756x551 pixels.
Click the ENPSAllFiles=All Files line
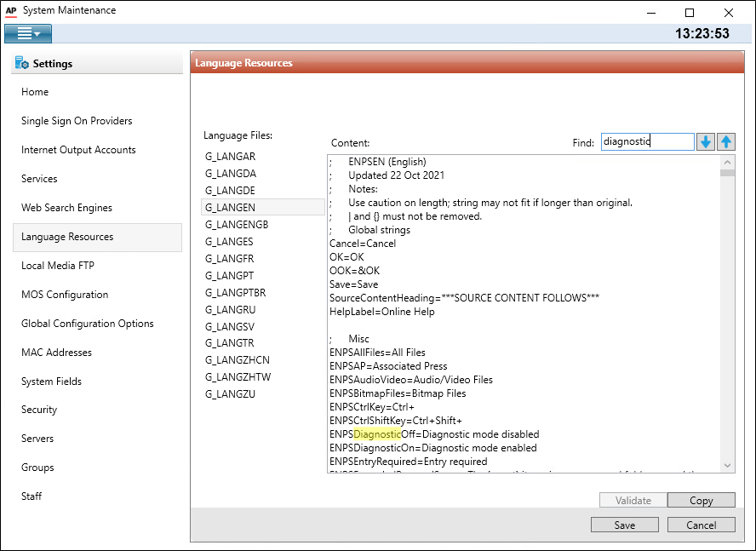click(377, 353)
